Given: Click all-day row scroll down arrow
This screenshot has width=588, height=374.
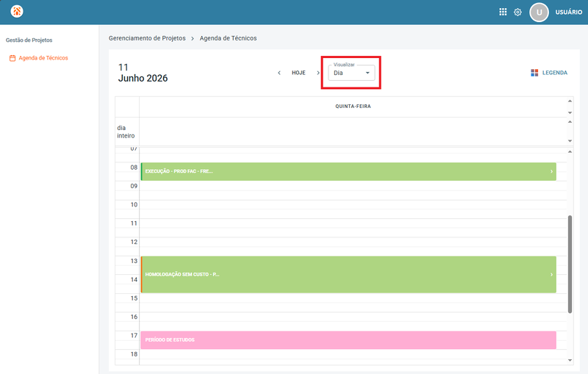Looking at the screenshot, I should click(x=570, y=141).
